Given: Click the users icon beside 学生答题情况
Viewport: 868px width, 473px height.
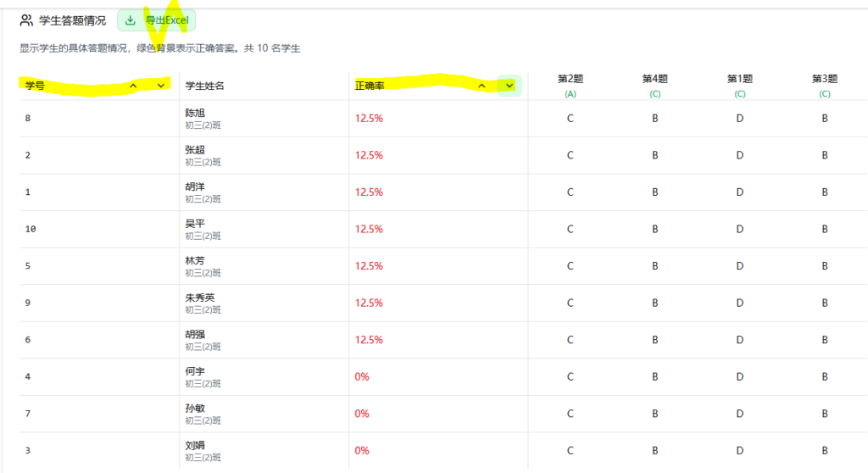Looking at the screenshot, I should click(x=26, y=20).
